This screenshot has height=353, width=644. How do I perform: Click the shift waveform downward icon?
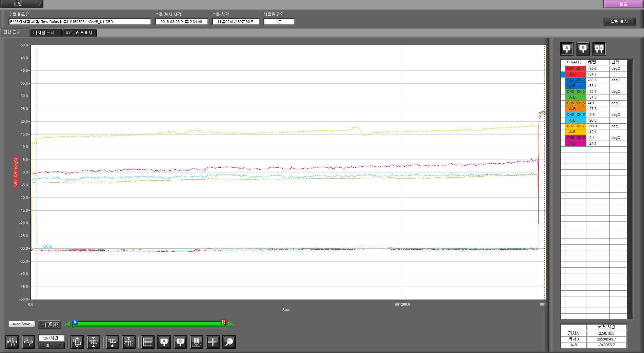[x=129, y=342]
